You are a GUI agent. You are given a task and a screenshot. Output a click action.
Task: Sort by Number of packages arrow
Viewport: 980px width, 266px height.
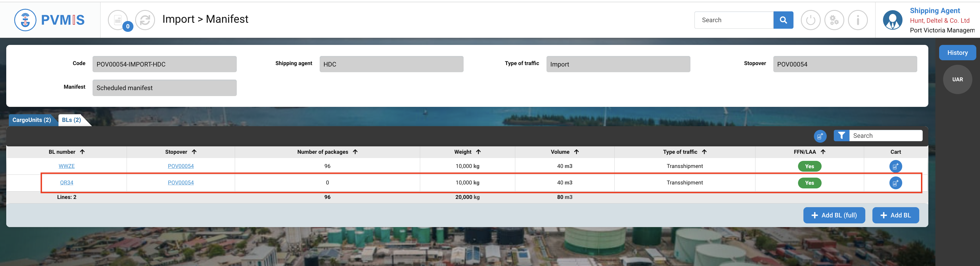click(355, 152)
